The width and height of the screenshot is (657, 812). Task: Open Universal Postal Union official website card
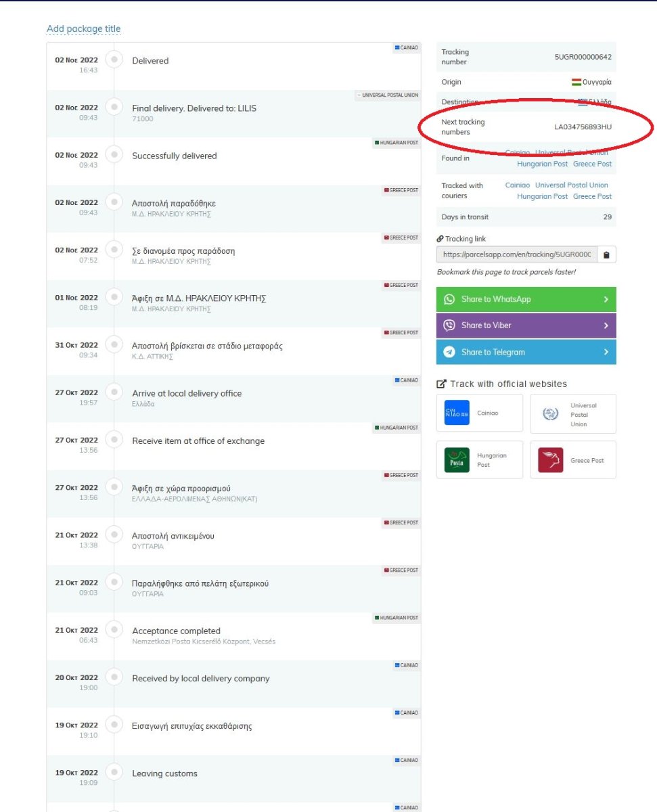coord(573,413)
